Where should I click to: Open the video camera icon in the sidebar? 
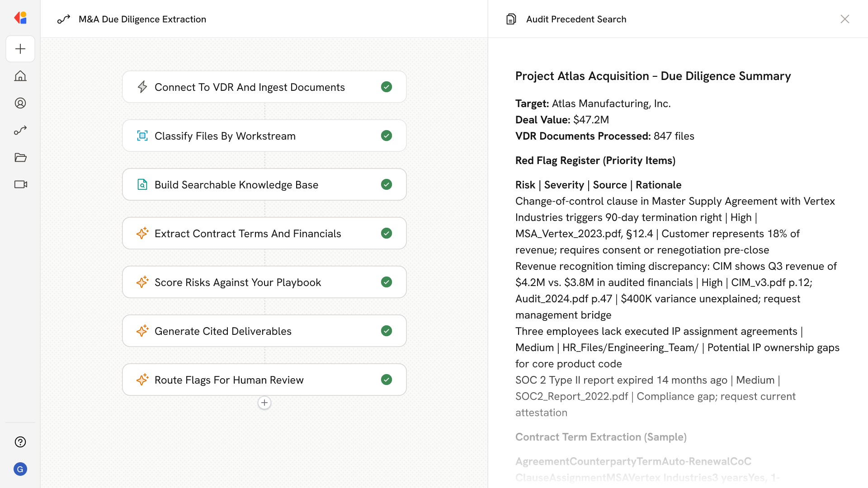(20, 184)
